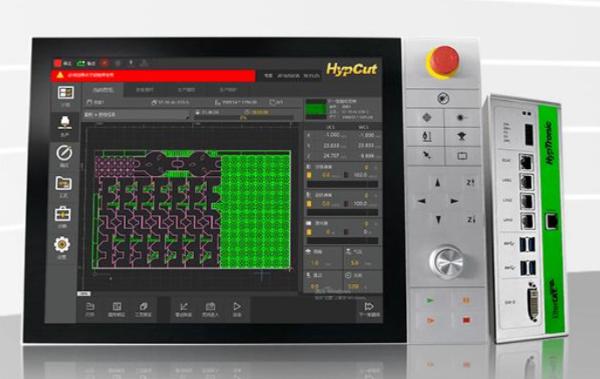Toggle the red stop indicator at top left
Viewport: 600px width, 379px height.
58,63
